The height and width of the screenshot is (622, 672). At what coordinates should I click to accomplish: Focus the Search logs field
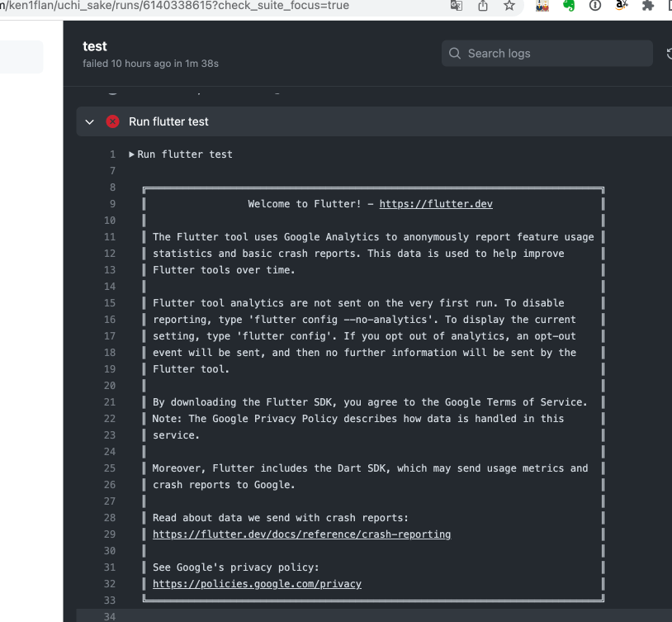[x=547, y=53]
